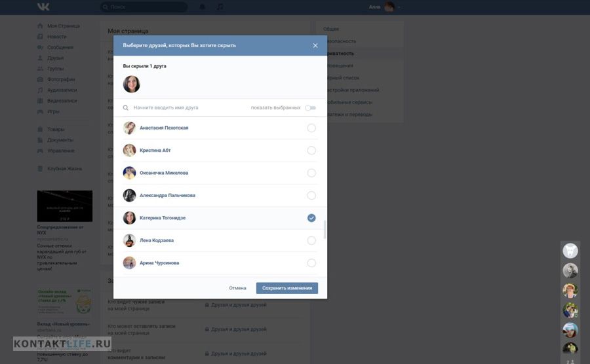Image resolution: width=590 pixels, height=364 pixels.
Task: Click Anna's profile avatar in header
Action: click(x=389, y=7)
